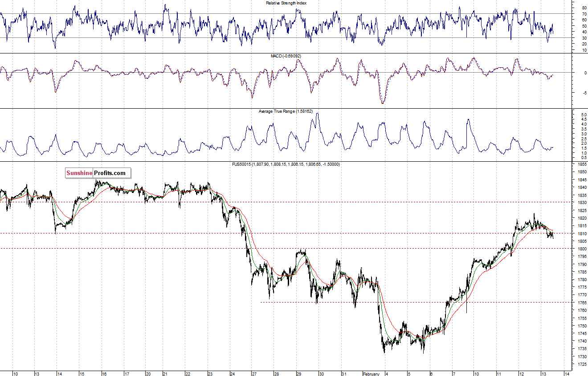Click the 1850 price axis label

coord(582,172)
